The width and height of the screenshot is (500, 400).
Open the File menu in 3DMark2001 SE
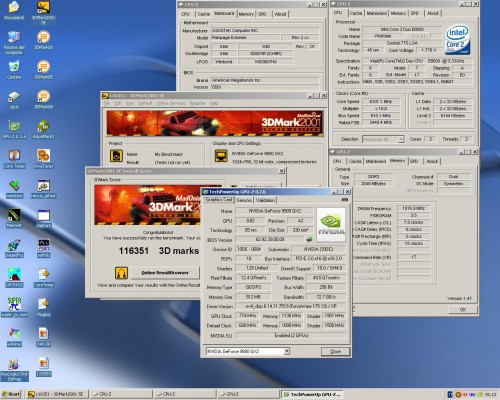107,103
